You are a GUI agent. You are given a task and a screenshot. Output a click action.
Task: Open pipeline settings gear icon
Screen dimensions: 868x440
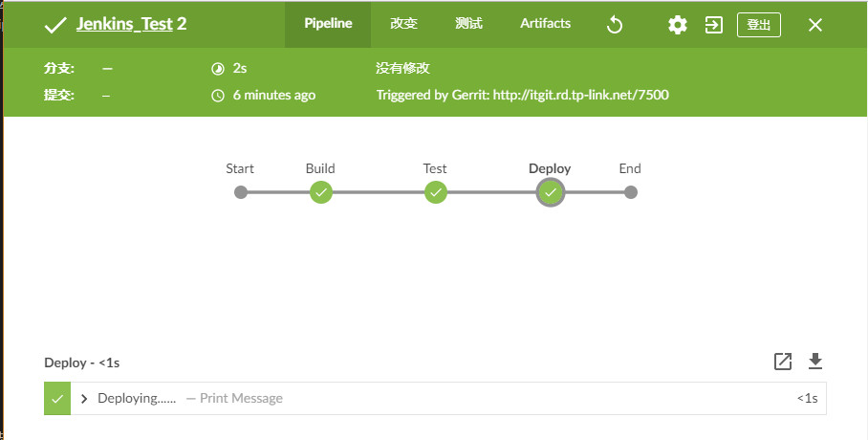pos(678,25)
